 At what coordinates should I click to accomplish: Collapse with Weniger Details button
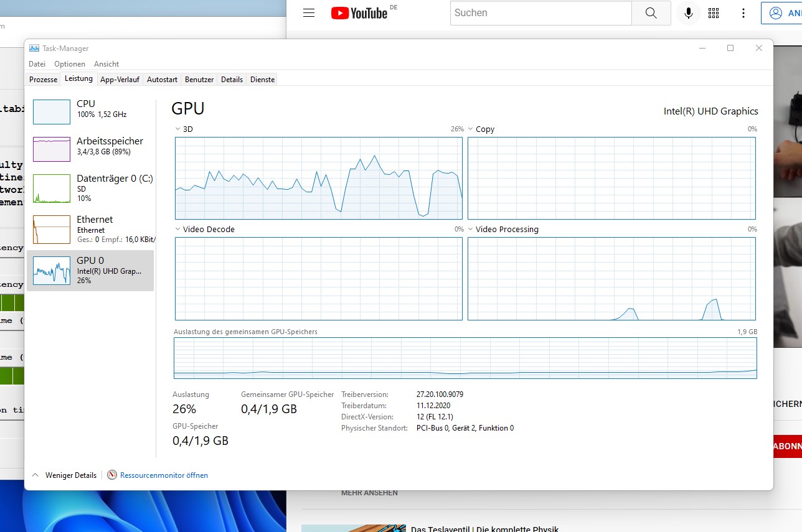[64, 475]
